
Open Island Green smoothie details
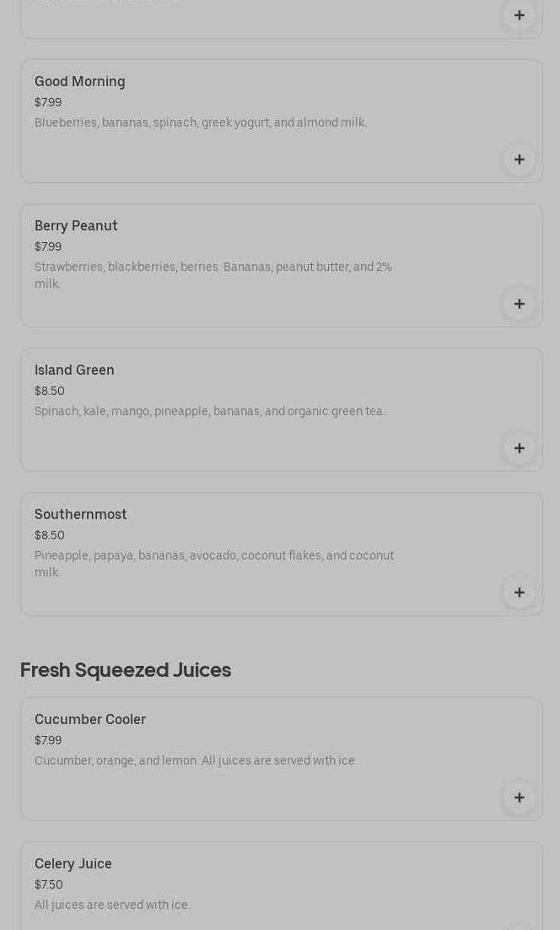pyautogui.click(x=74, y=370)
